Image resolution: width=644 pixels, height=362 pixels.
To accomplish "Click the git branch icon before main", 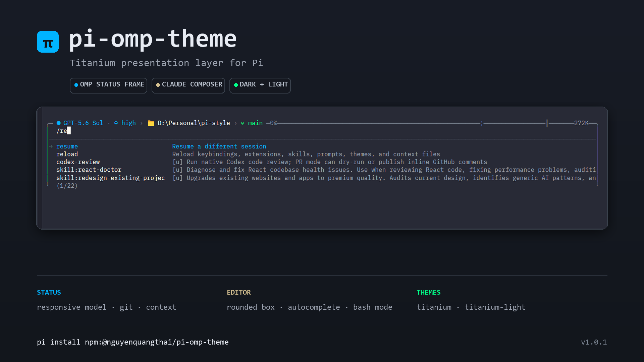I will click(243, 123).
